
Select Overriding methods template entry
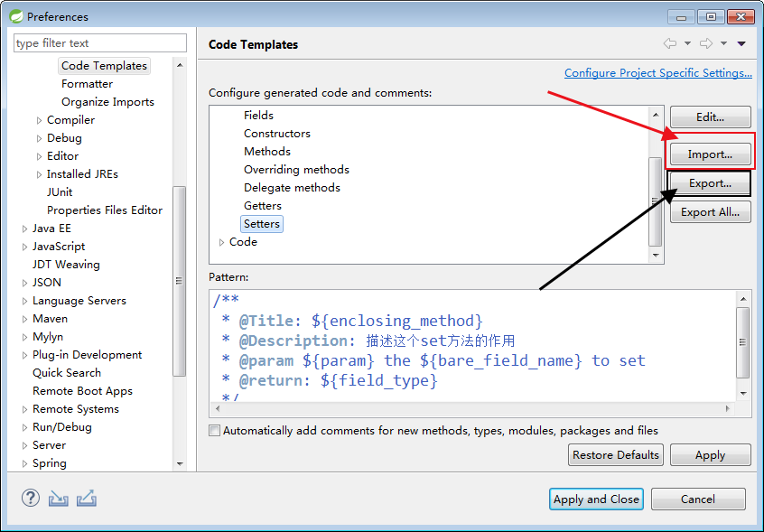(296, 170)
